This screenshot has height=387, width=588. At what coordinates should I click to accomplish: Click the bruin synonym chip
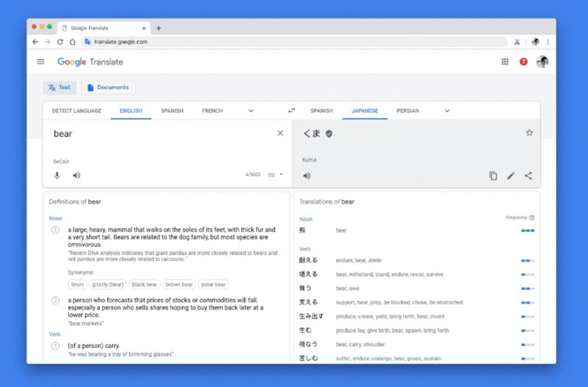pos(77,285)
